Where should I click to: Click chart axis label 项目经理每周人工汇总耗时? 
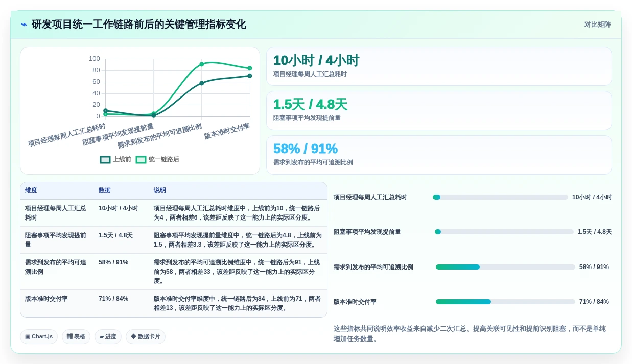pyautogui.click(x=67, y=135)
